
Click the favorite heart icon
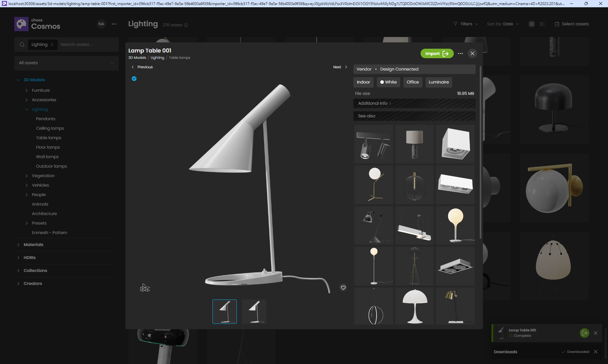(343, 288)
